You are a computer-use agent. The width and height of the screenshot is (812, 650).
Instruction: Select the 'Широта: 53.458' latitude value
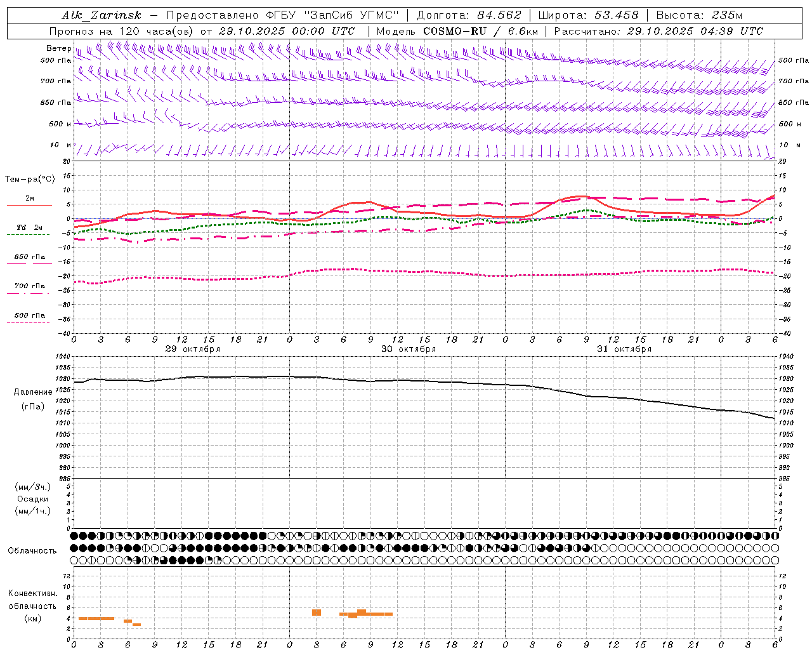click(x=588, y=15)
